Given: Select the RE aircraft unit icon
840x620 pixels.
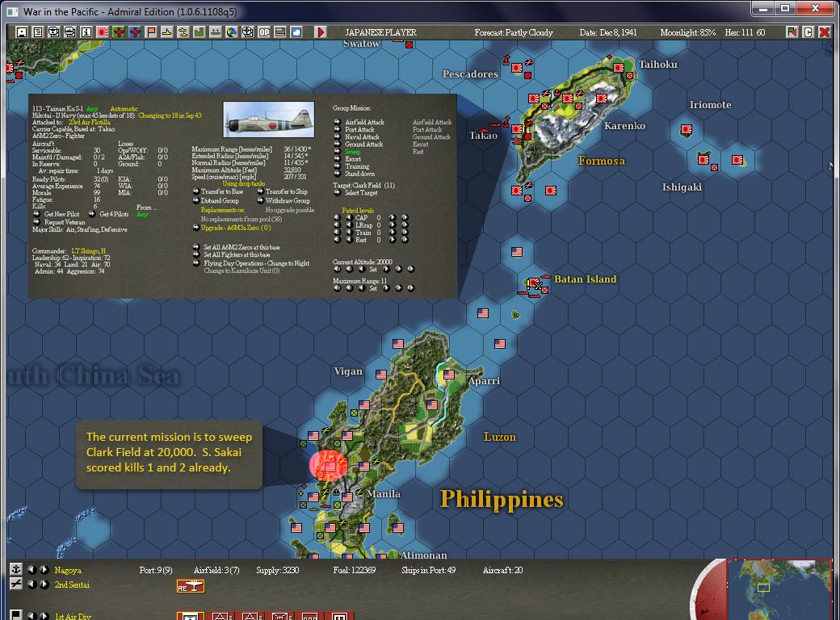Looking at the screenshot, I should [x=191, y=586].
